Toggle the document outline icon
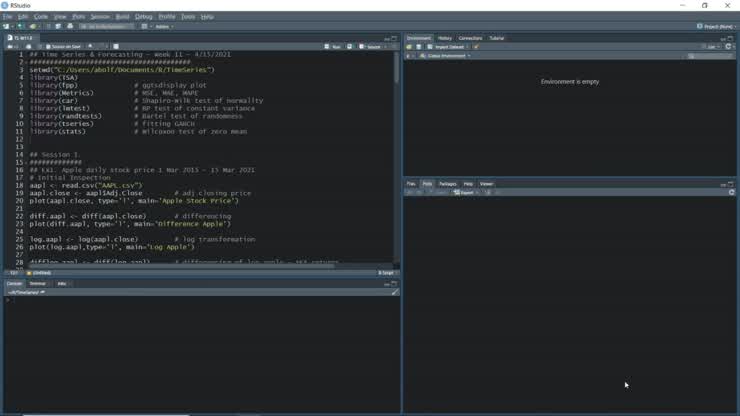Image resolution: width=740 pixels, height=416 pixels. [394, 47]
